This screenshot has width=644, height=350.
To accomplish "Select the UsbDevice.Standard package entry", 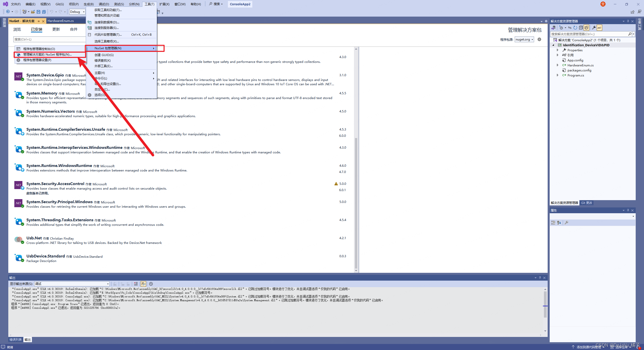I will (181, 258).
